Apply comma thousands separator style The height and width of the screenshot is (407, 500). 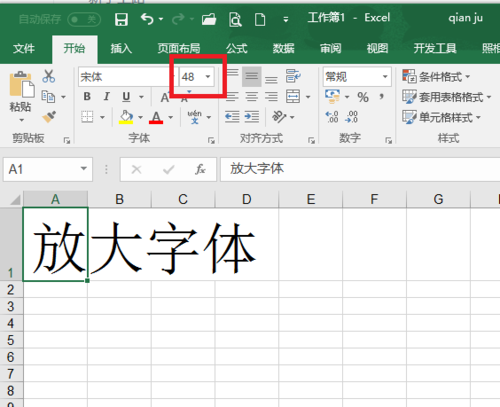coord(381,97)
